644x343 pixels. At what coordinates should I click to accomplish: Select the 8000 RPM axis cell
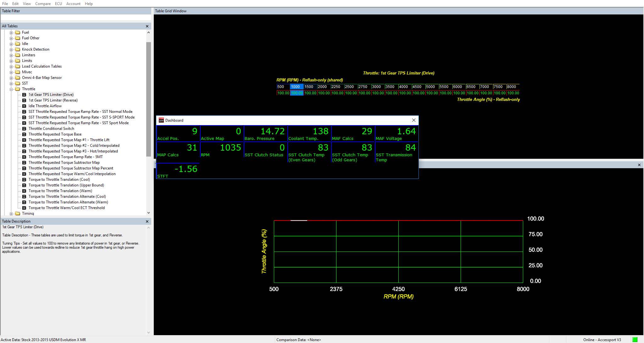click(x=513, y=87)
